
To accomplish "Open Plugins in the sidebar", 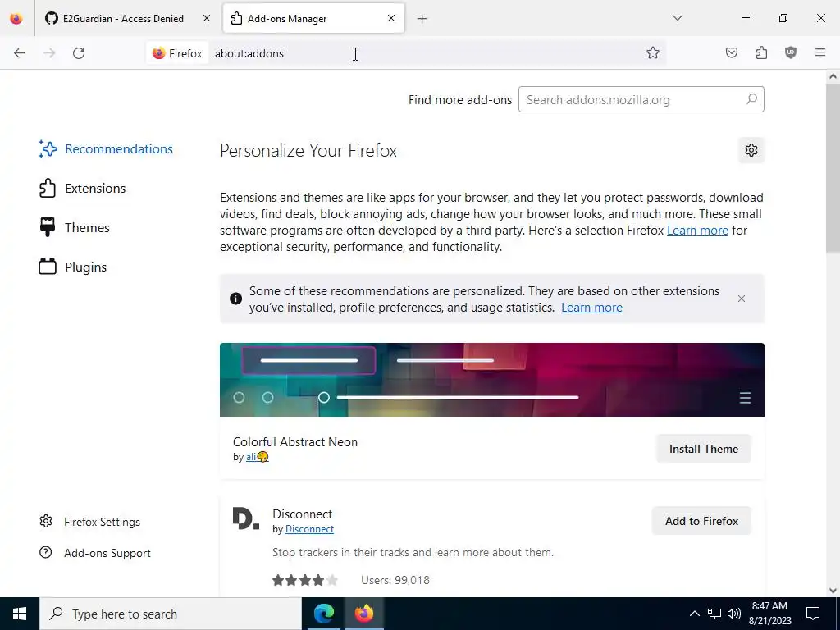I will [x=73, y=267].
